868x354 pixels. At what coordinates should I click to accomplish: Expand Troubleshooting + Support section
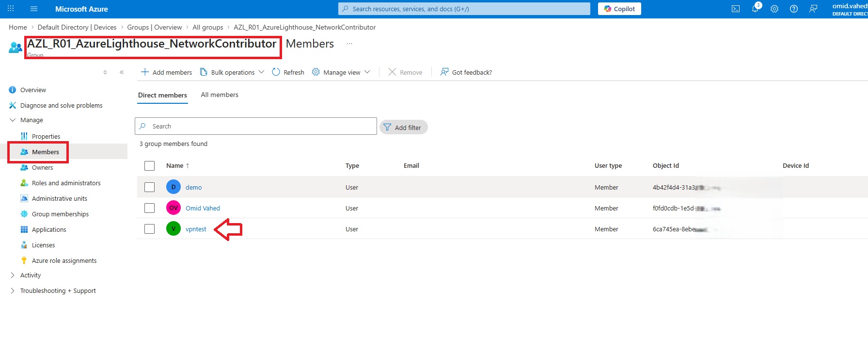coord(58,290)
